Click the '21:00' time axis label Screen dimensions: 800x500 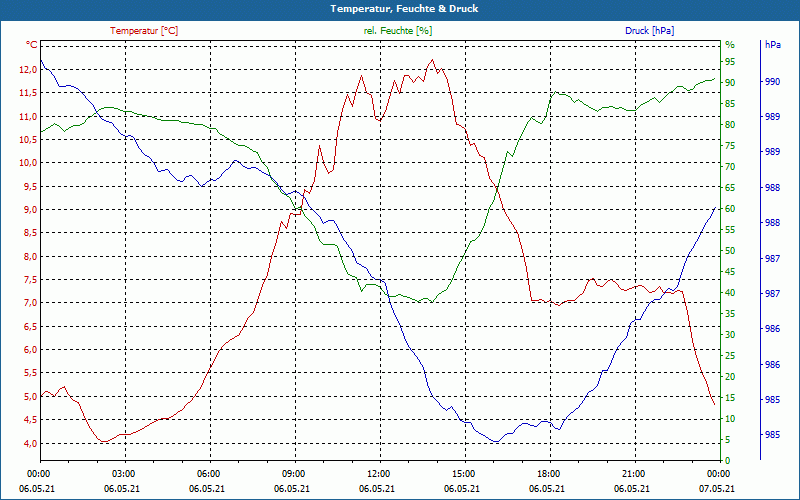(x=632, y=473)
